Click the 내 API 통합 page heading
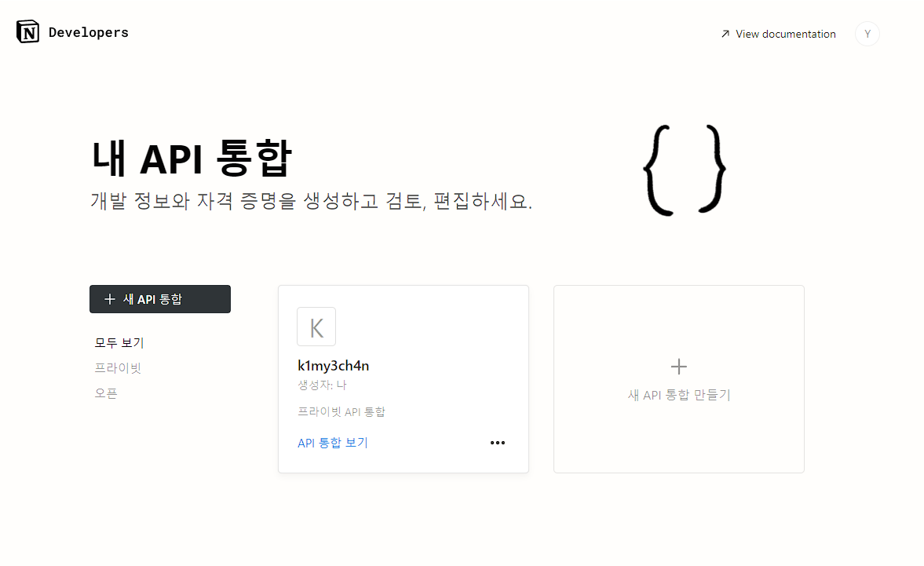 point(192,158)
